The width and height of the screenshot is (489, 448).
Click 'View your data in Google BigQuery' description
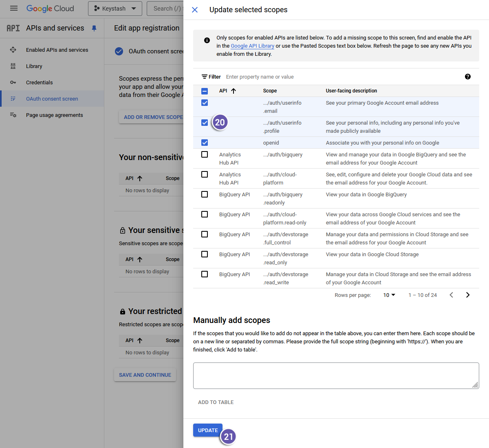click(366, 194)
